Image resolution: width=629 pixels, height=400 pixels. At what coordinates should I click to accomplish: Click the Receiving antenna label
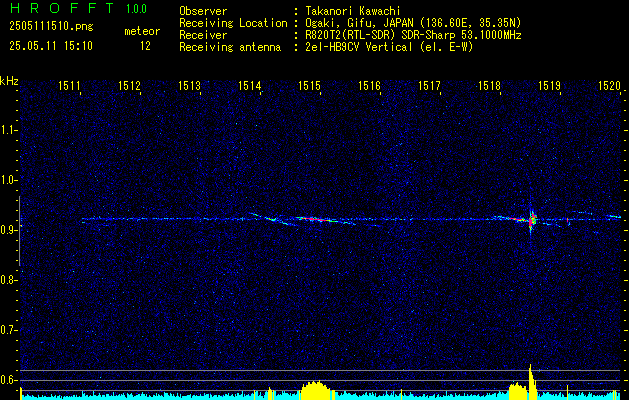pos(230,47)
